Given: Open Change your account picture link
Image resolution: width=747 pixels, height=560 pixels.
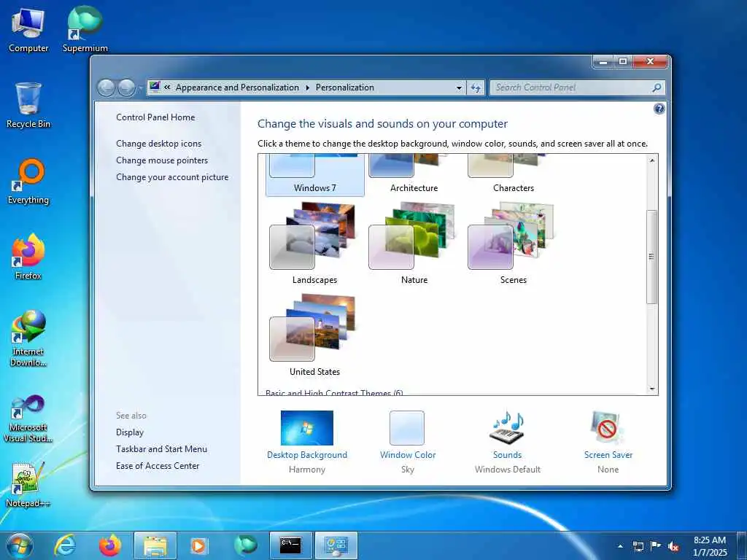Looking at the screenshot, I should [x=172, y=177].
